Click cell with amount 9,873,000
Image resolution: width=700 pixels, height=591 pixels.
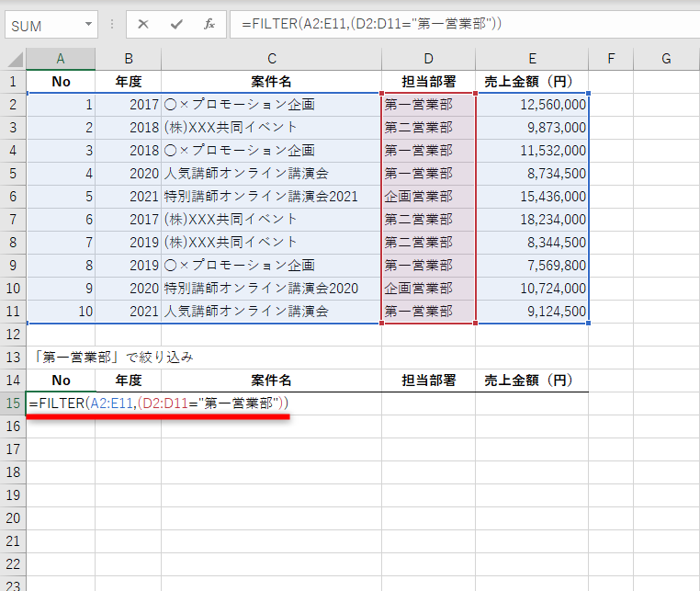click(532, 128)
